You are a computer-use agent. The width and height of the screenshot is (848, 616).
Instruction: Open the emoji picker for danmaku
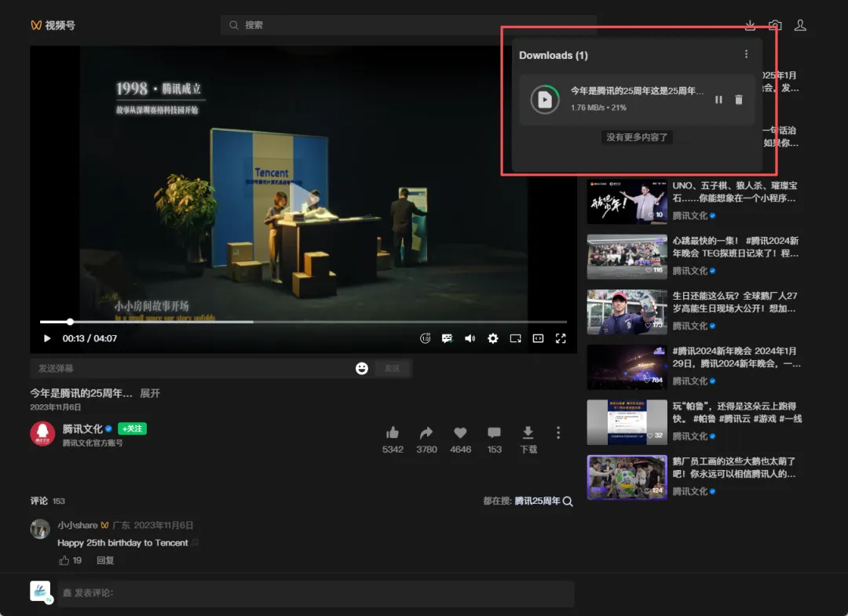(x=362, y=369)
